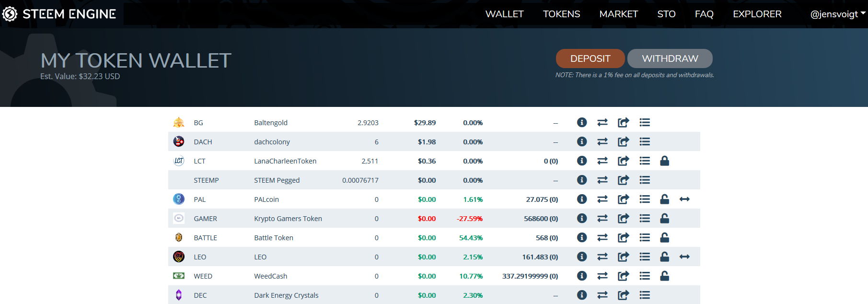Click the LCT locked padlock stake icon
Image resolution: width=868 pixels, height=304 pixels.
pos(664,161)
